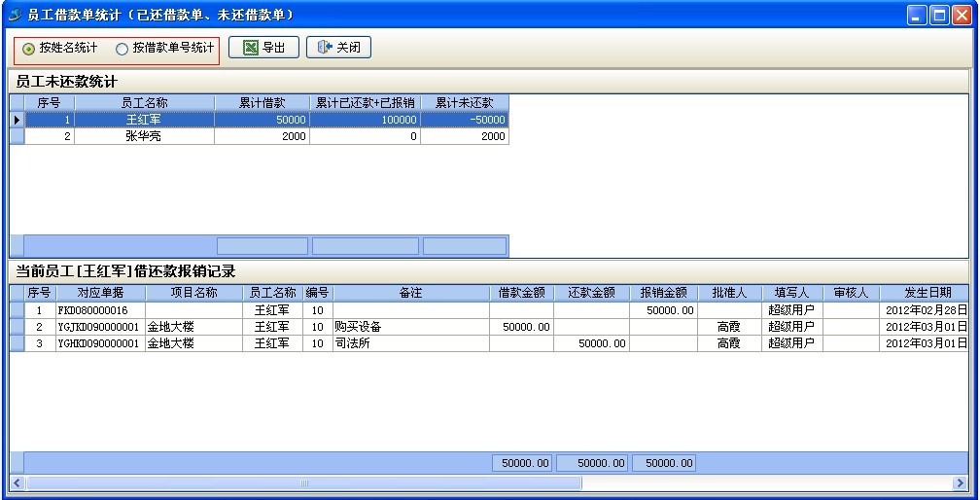The width and height of the screenshot is (980, 500).
Task: Select employee row 王红军 in the top table
Action: coord(144,120)
